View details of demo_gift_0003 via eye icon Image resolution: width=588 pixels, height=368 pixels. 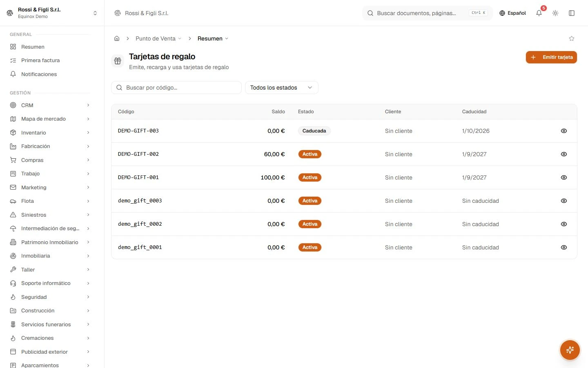(x=564, y=201)
